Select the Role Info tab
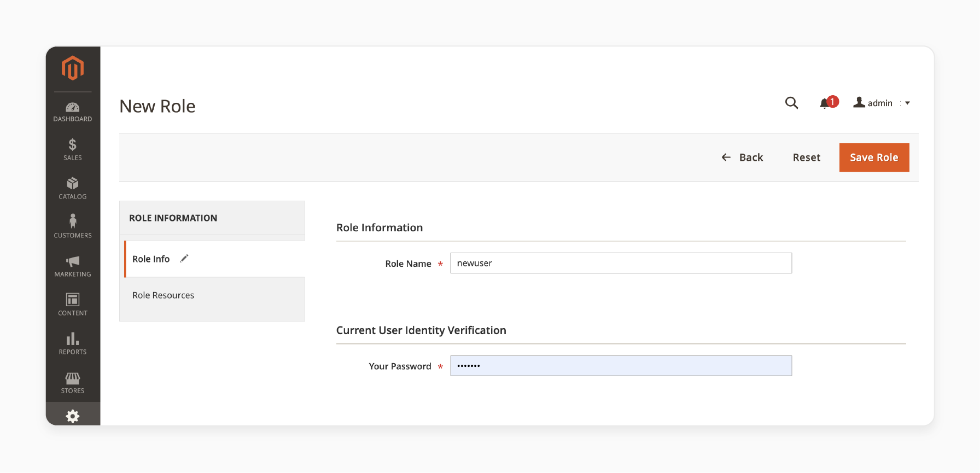The height and width of the screenshot is (473, 980). (x=214, y=259)
